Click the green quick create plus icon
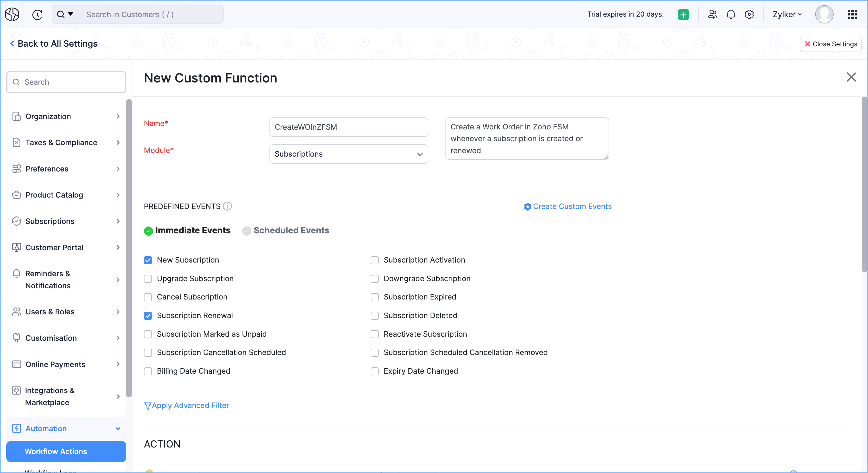Viewport: 868px width, 473px height. point(683,15)
